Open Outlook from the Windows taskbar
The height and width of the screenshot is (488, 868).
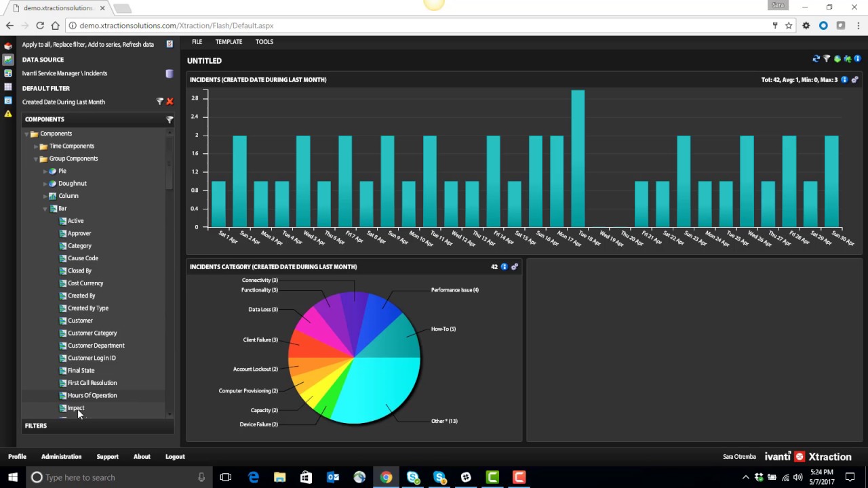coord(333,477)
